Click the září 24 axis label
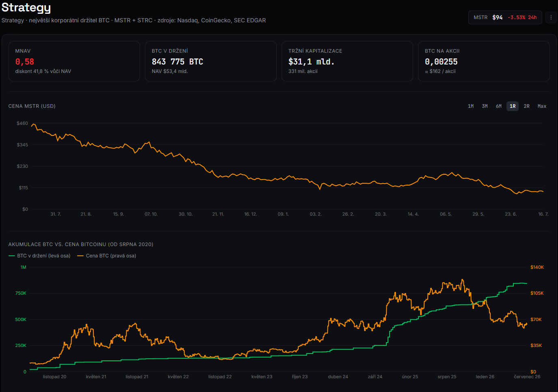Viewport: 558px width, 392px height. [x=375, y=377]
